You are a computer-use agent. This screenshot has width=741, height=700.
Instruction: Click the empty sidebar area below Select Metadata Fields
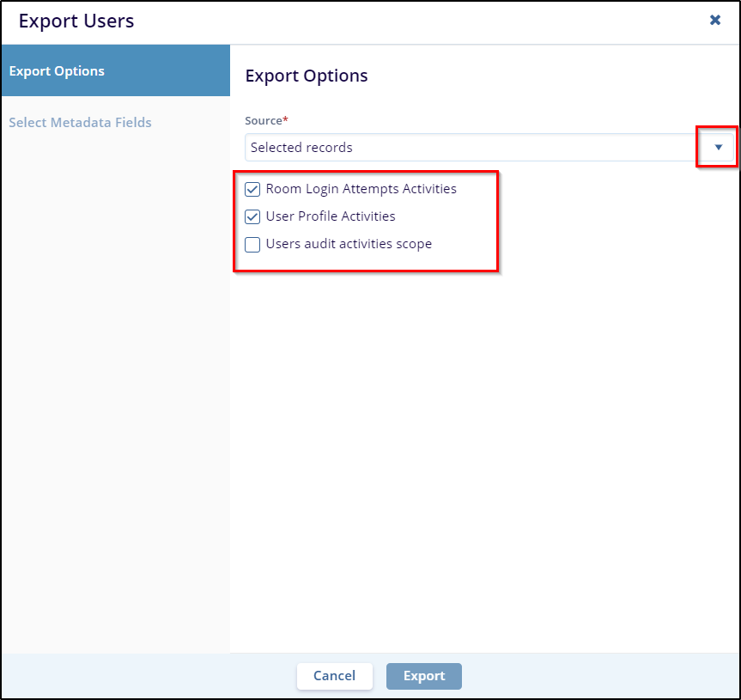coord(116,393)
